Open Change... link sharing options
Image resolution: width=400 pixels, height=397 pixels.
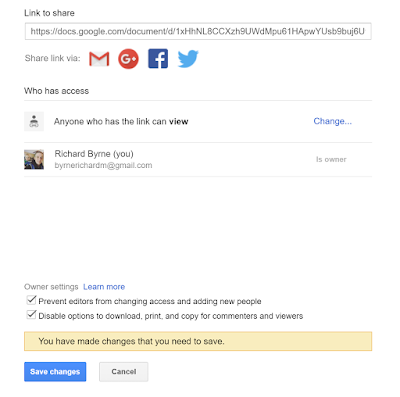click(332, 121)
